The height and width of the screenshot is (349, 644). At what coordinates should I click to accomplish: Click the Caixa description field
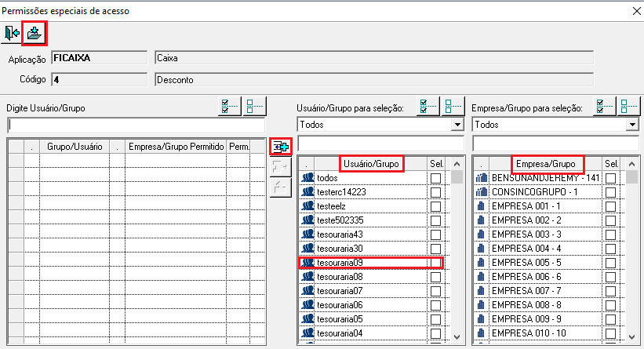374,58
